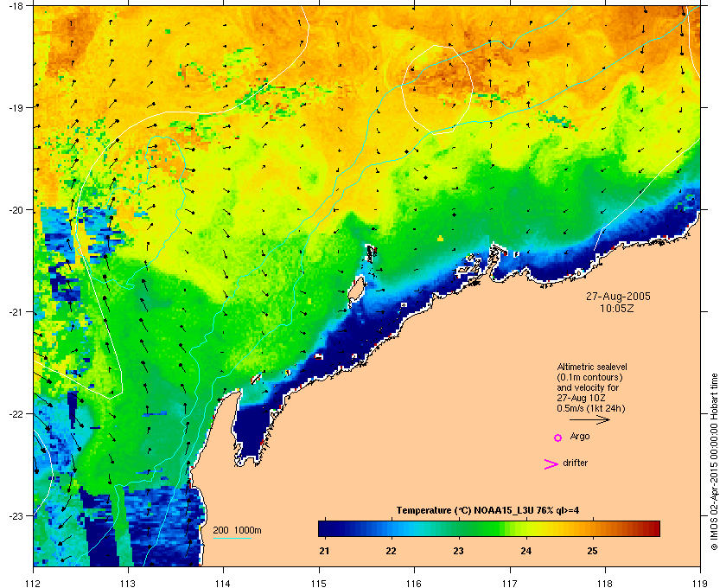Click the 'drifter' legend label
This screenshot has height=588, width=726.
pos(575,463)
